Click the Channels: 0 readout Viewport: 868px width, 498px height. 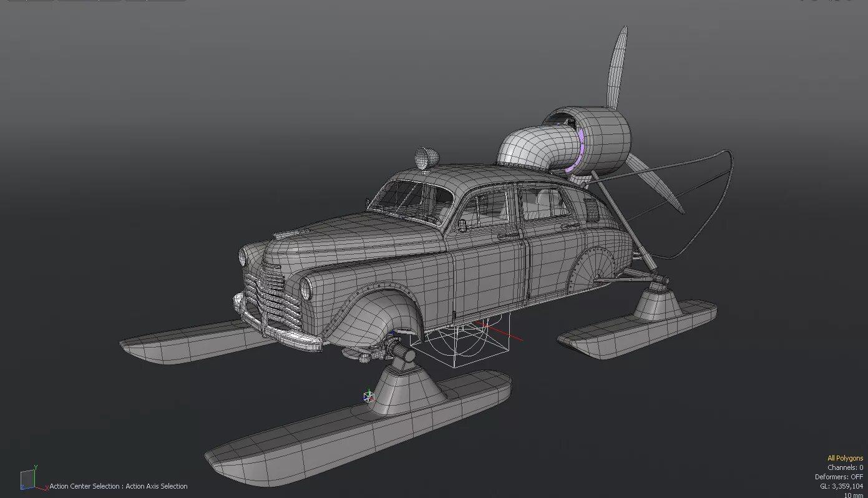[845, 467]
